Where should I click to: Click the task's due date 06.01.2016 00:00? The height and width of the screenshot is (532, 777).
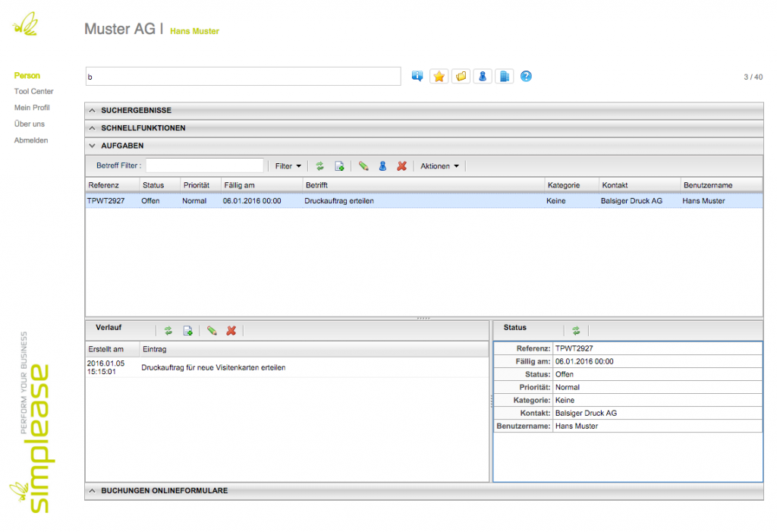click(252, 201)
